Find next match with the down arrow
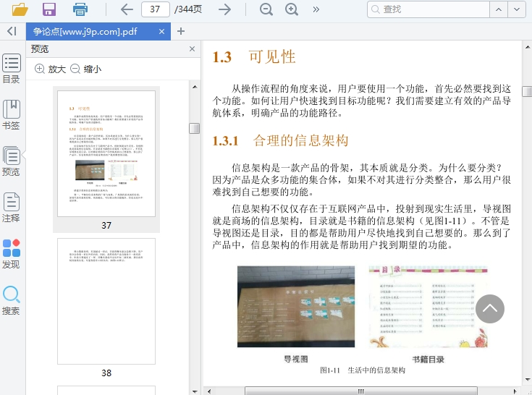This screenshot has width=532, height=395. pyautogui.click(x=517, y=9)
